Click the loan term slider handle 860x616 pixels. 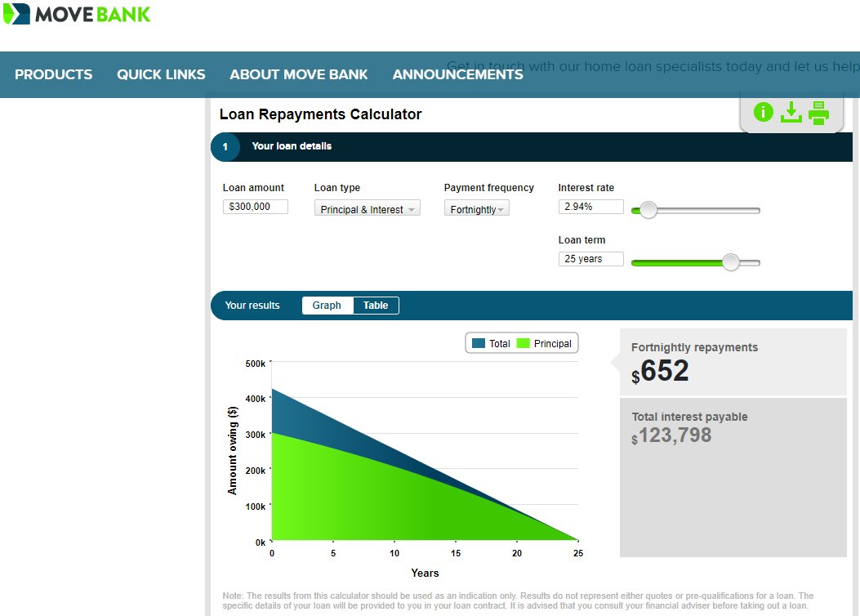(731, 262)
